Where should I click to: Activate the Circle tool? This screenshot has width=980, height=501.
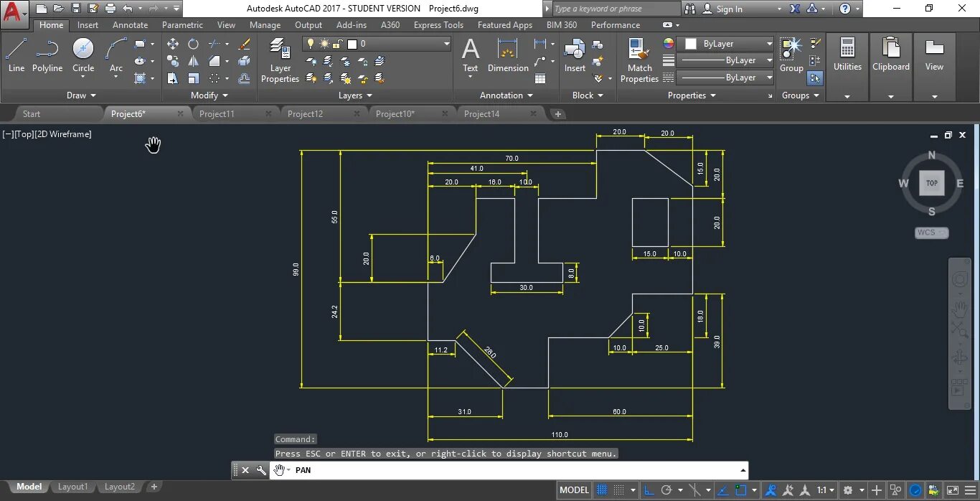coord(83,55)
